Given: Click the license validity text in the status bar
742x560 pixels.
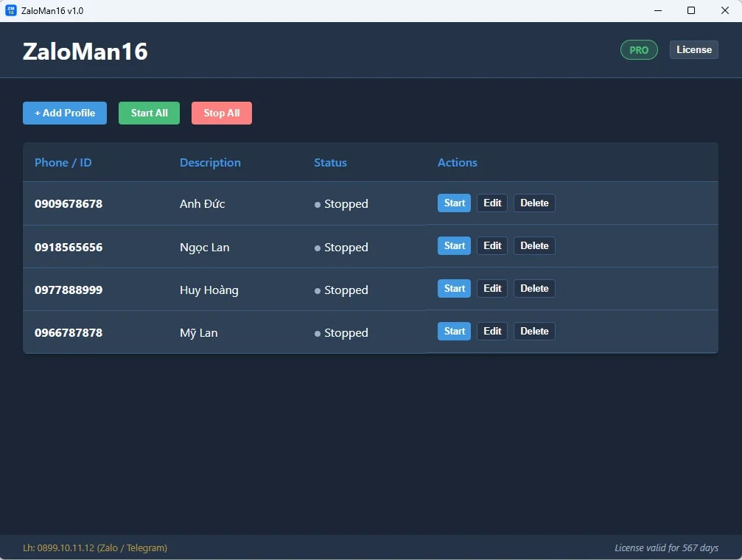Looking at the screenshot, I should point(665,548).
